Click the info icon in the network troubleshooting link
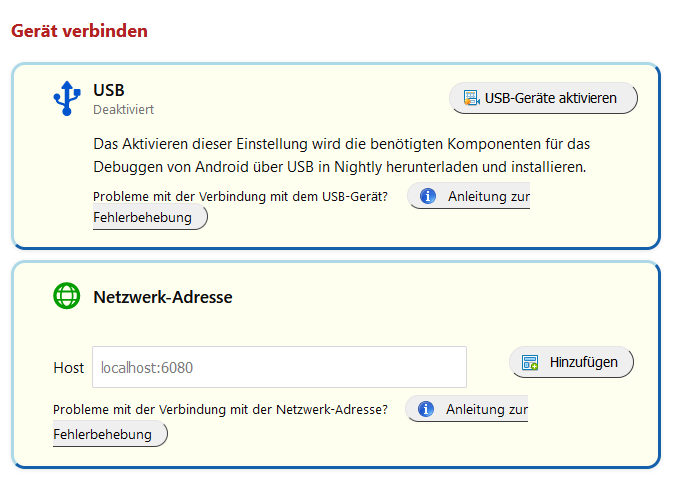The width and height of the screenshot is (681, 488). click(426, 409)
